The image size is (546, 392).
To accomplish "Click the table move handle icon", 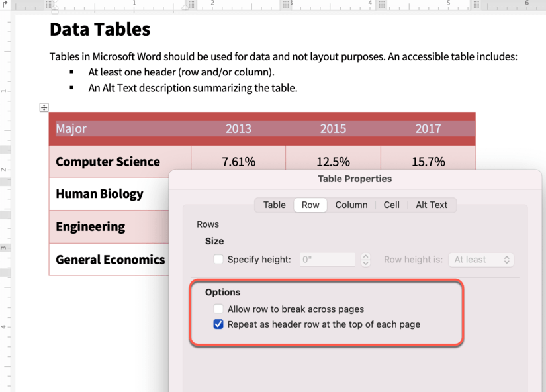I will click(44, 107).
